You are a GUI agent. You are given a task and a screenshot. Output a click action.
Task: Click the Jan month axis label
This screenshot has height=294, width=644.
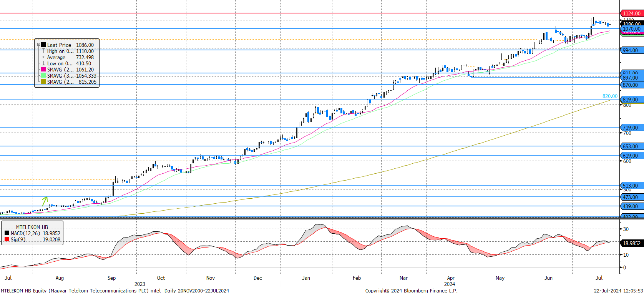(x=306, y=278)
